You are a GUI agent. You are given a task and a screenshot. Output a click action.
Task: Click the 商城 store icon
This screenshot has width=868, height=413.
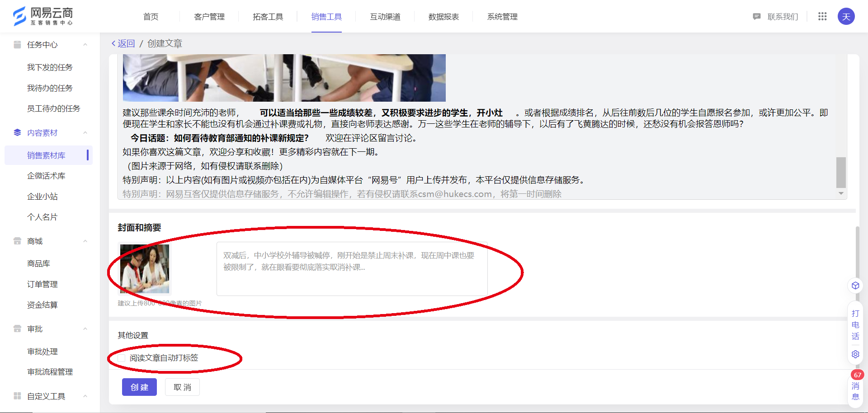(17, 241)
